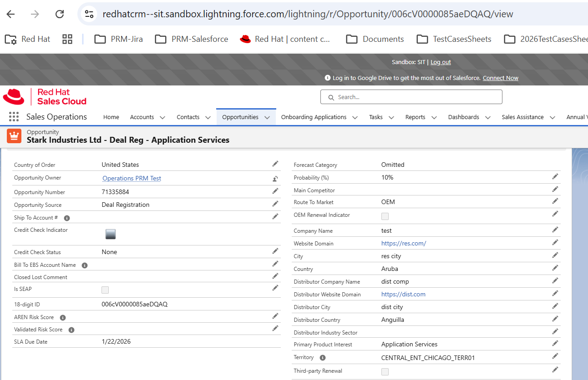The image size is (588, 380).
Task: Toggle the Is SEAP checkbox
Action: 105,290
